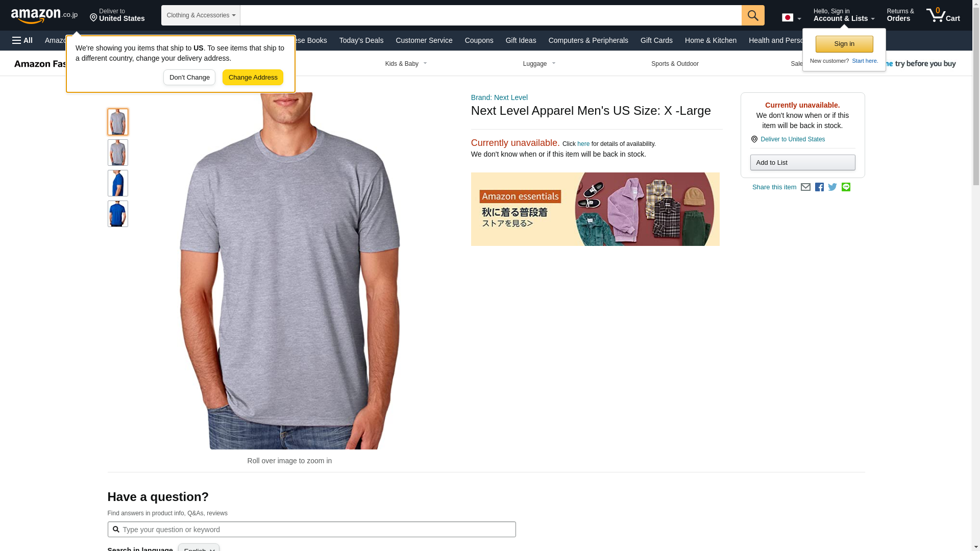Click the Change Address button

[253, 78]
